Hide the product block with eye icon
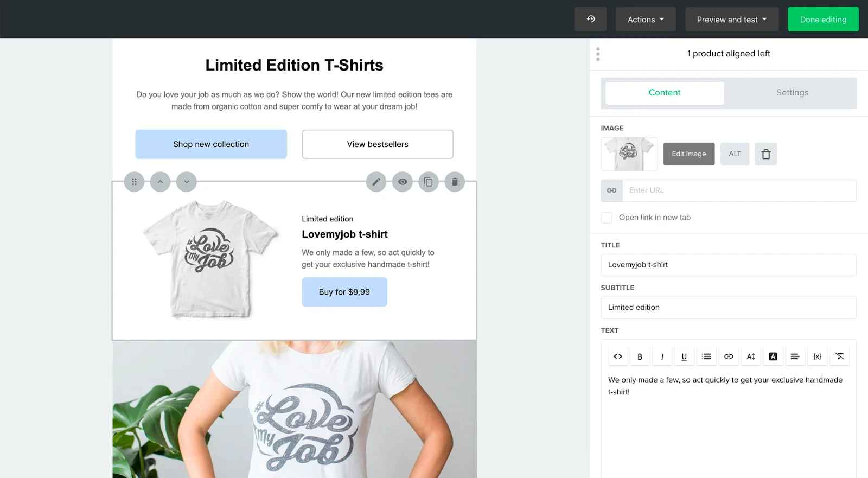868x478 pixels. click(403, 182)
